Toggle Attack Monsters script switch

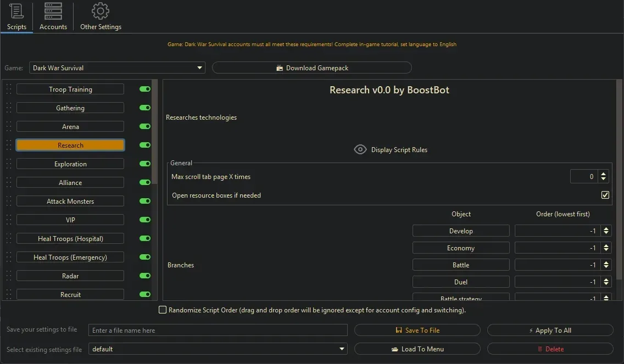145,201
